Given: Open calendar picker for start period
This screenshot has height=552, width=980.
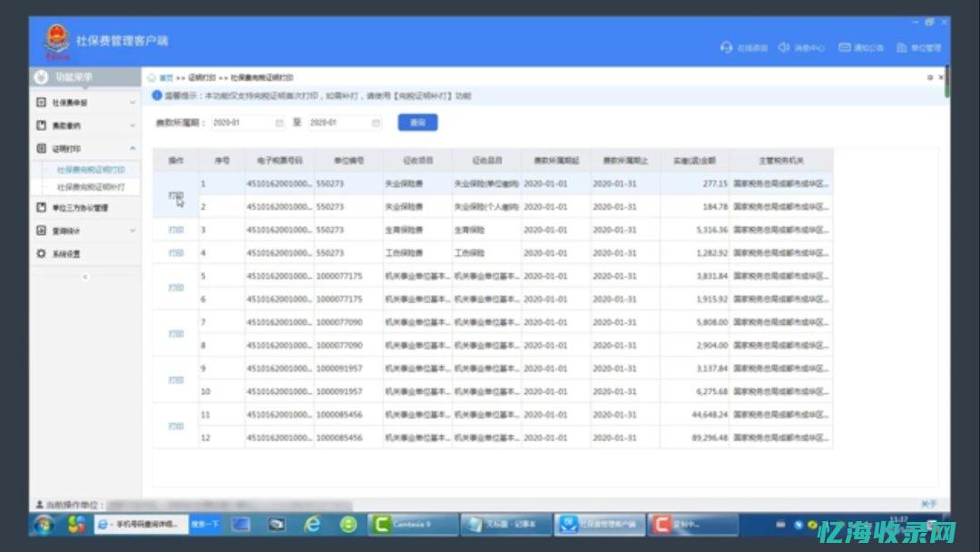Looking at the screenshot, I should click(x=279, y=123).
